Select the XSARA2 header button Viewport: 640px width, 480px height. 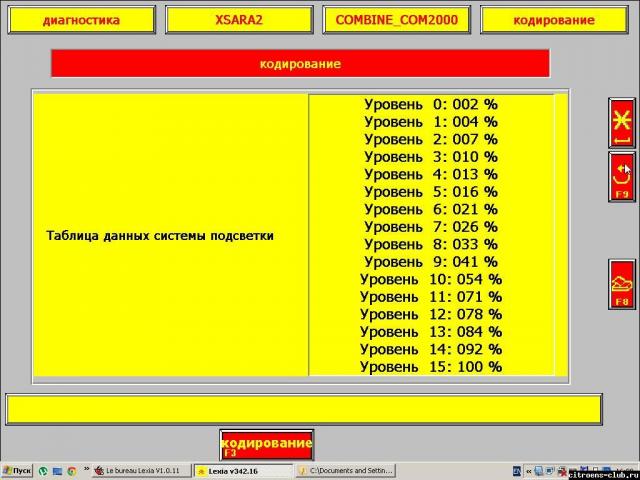click(x=239, y=20)
